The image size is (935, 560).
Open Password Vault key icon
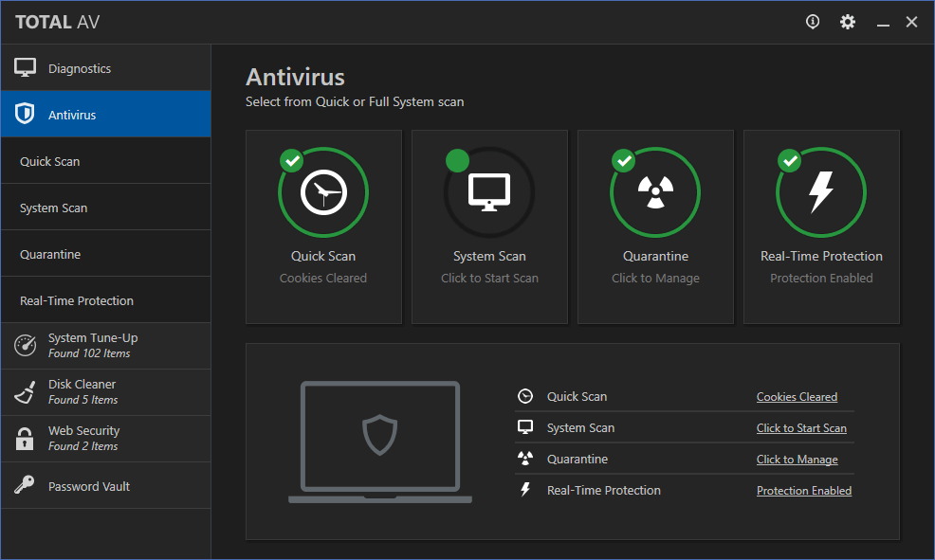(25, 486)
